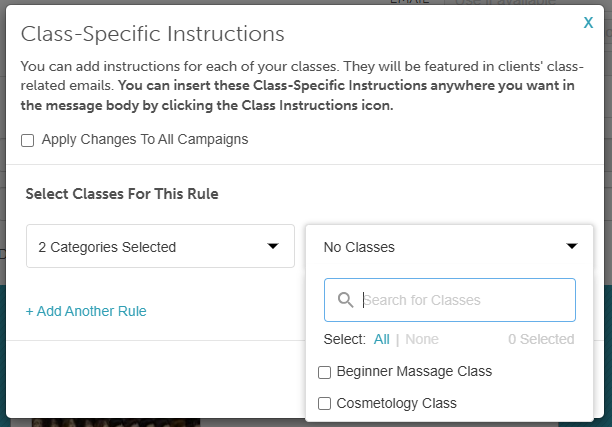
Task: Collapse the No Classes dropdown
Action: click(450, 246)
